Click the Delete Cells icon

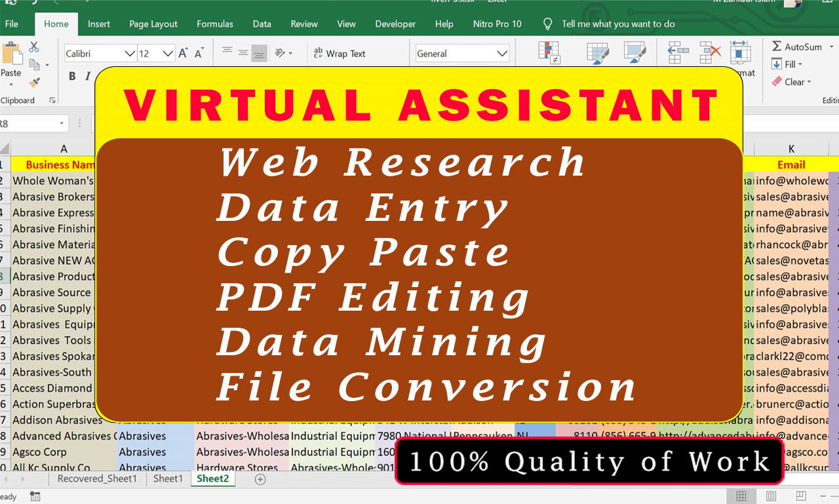pos(710,51)
